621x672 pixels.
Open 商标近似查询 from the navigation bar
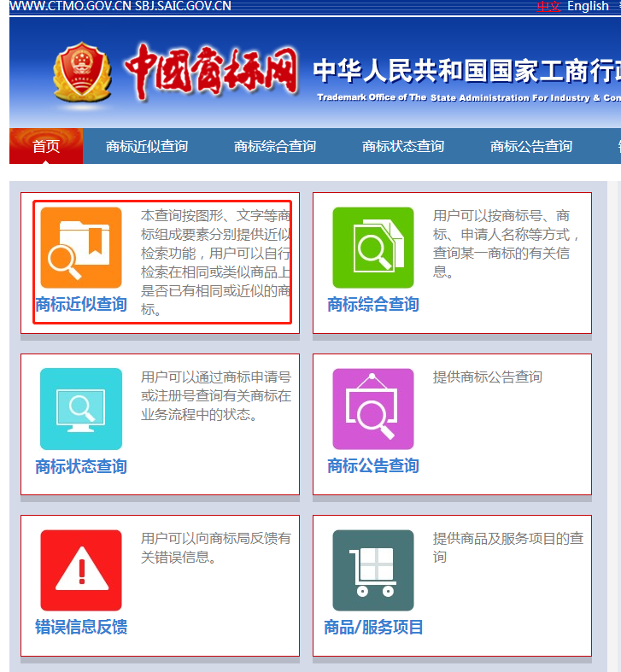[x=147, y=146]
